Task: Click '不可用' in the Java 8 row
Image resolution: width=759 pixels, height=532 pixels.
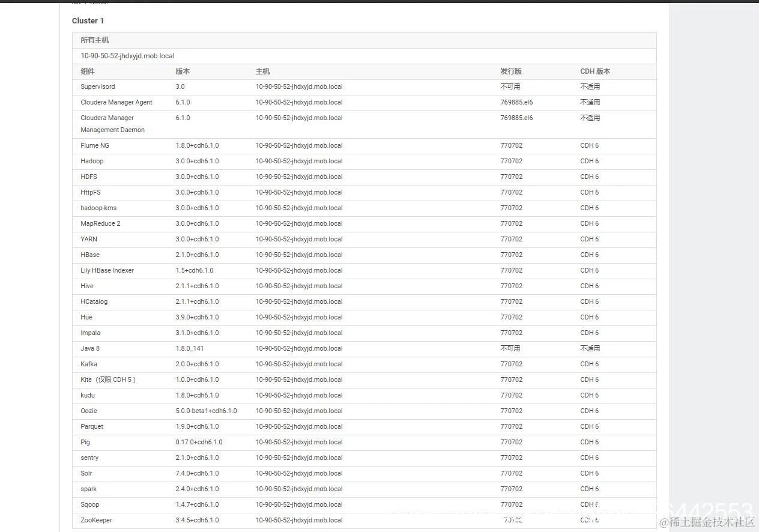Action: coord(510,349)
